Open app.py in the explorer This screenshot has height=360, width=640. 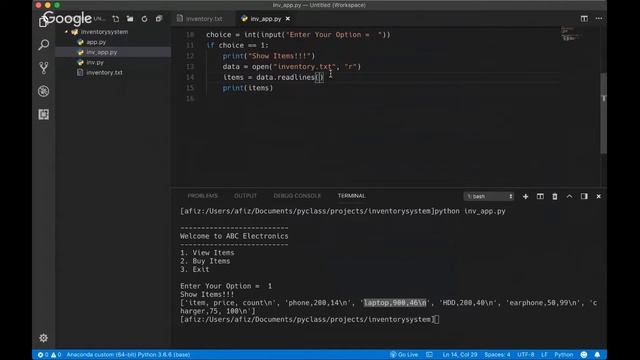coord(96,42)
